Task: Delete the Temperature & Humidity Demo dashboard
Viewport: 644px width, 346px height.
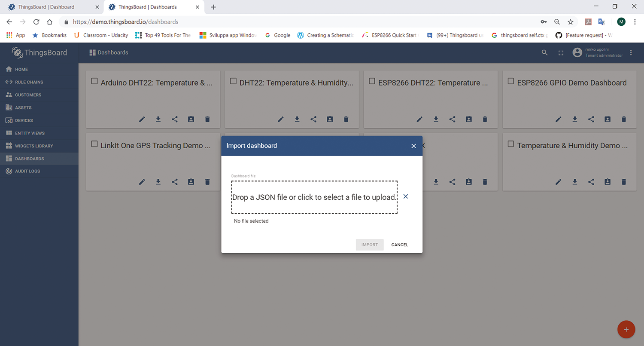Action: coord(624,182)
